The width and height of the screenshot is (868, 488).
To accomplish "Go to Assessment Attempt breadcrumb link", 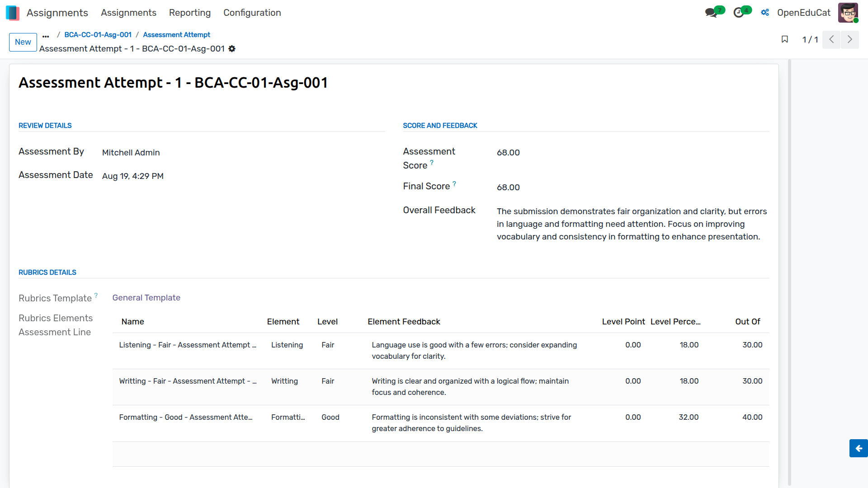I will tap(176, 35).
